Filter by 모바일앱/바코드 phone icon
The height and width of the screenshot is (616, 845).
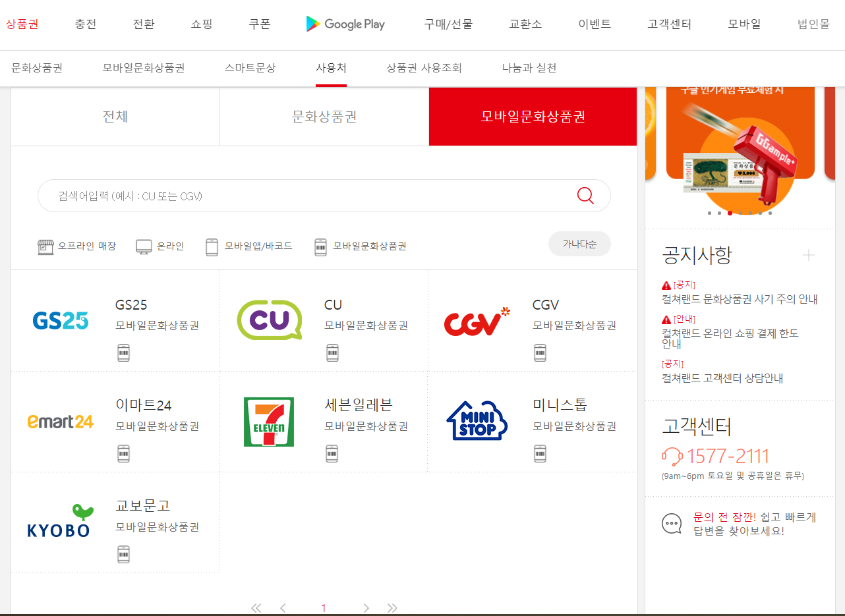(x=212, y=246)
